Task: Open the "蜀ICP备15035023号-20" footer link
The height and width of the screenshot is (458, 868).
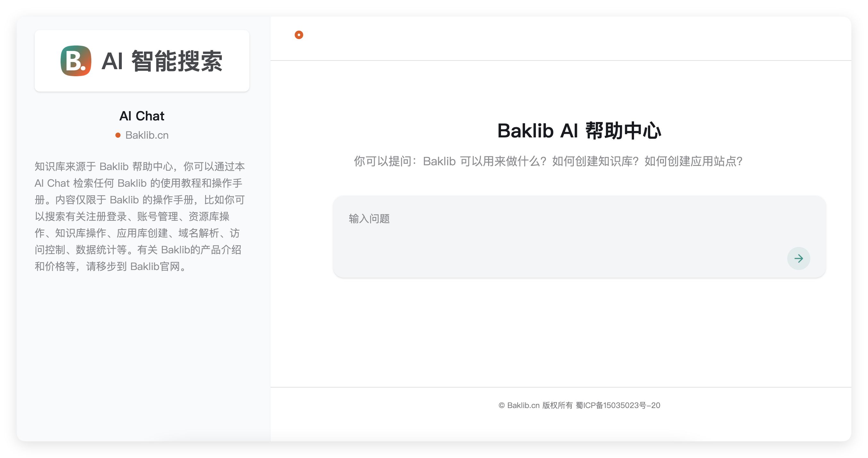Action: pos(618,405)
